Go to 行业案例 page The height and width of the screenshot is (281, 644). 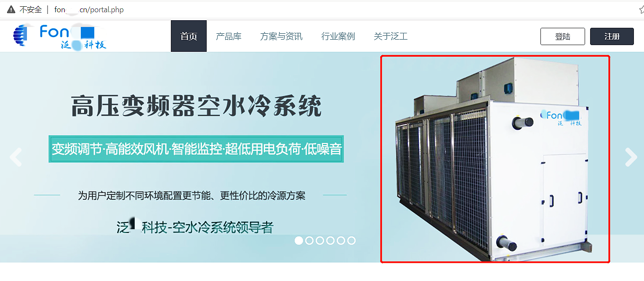click(x=338, y=36)
